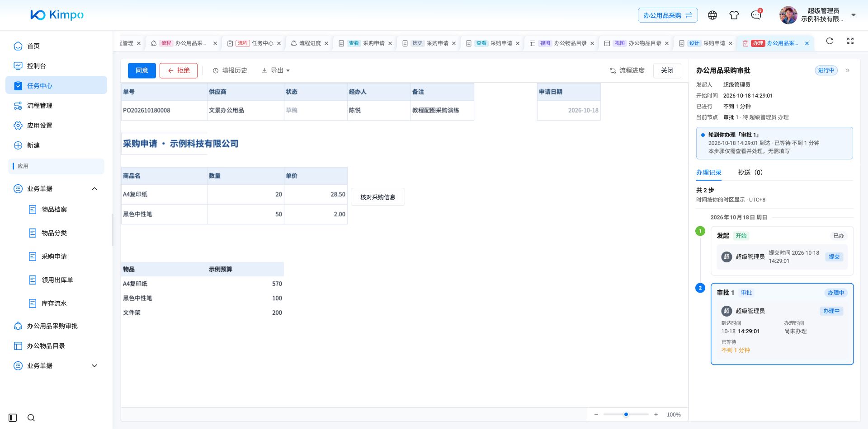Screen dimensions: 868x429
Task: Click 新建 in the sidebar
Action: click(x=56, y=145)
